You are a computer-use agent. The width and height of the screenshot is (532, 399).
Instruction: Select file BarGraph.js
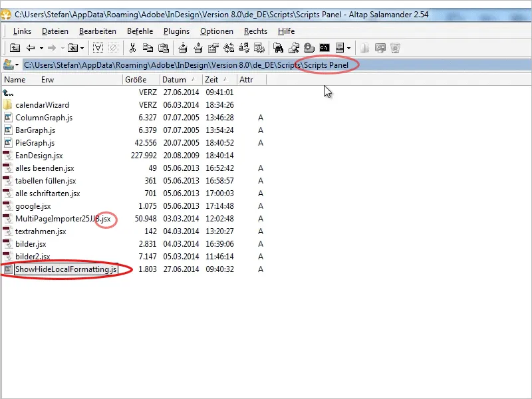point(35,130)
